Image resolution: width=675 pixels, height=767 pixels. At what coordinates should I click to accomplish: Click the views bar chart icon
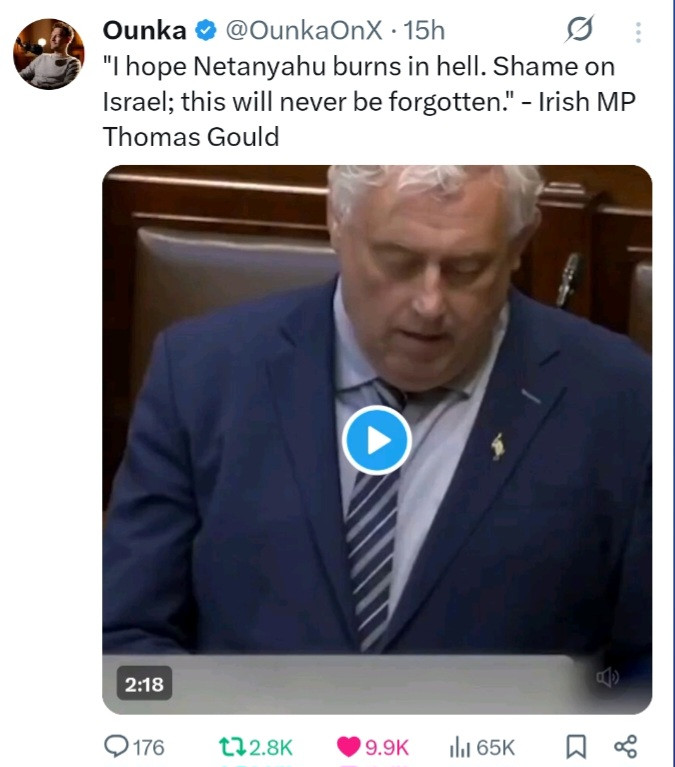pos(459,747)
